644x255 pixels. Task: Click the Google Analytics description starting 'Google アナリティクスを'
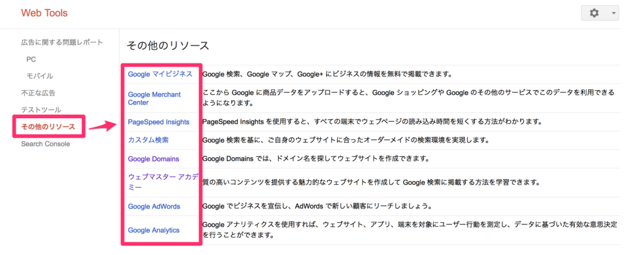tap(410, 230)
